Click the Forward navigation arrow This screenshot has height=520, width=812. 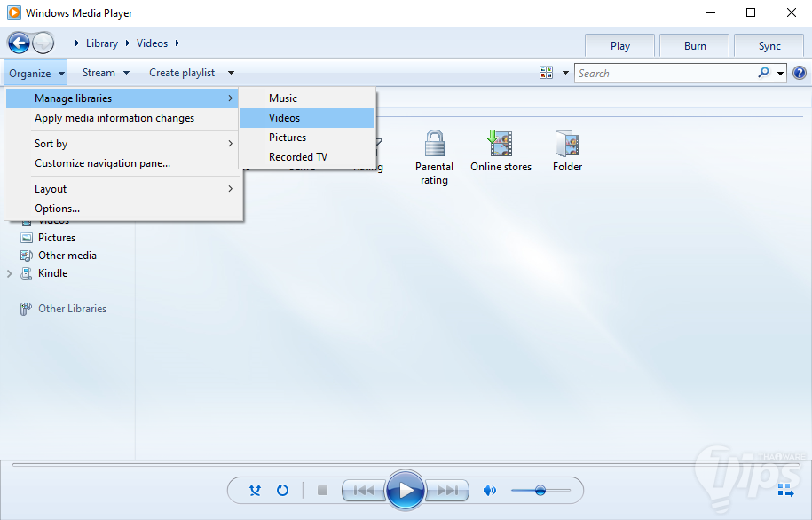pos(43,43)
